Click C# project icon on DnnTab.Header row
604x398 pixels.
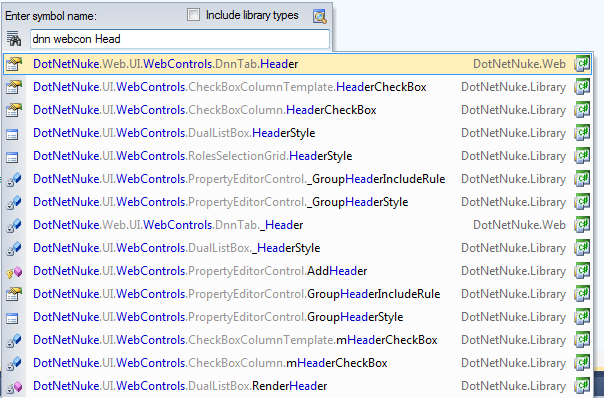[x=582, y=64]
